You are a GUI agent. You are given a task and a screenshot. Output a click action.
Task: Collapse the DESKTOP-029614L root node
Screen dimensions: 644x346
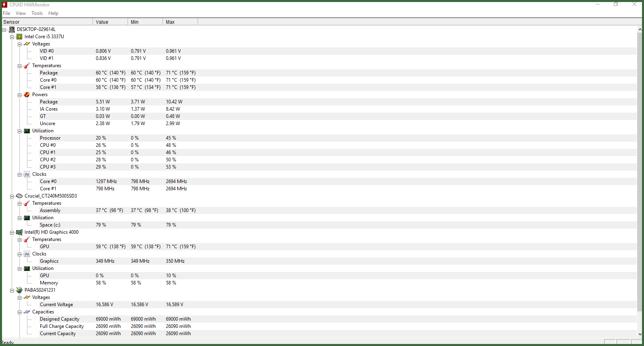pos(4,30)
